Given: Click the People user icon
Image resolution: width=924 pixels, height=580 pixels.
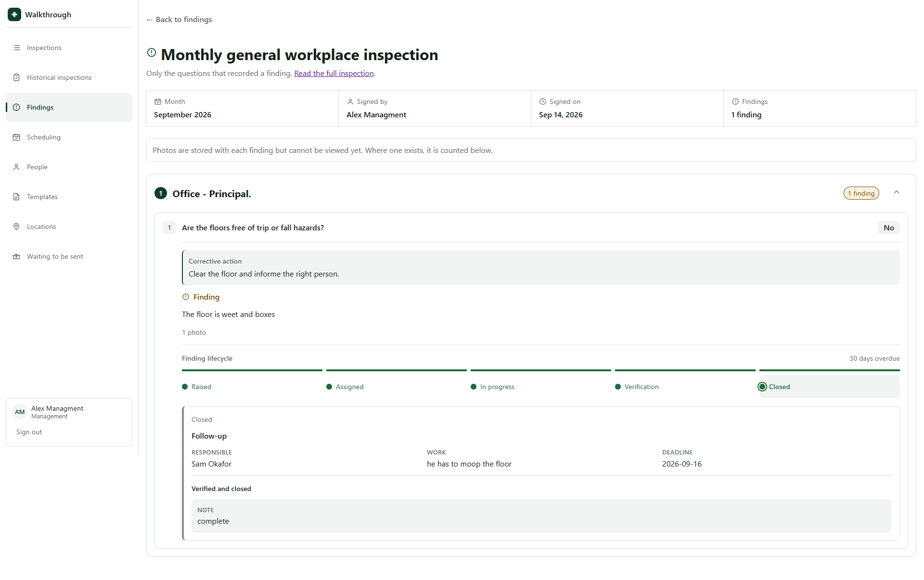Looking at the screenshot, I should (x=16, y=167).
